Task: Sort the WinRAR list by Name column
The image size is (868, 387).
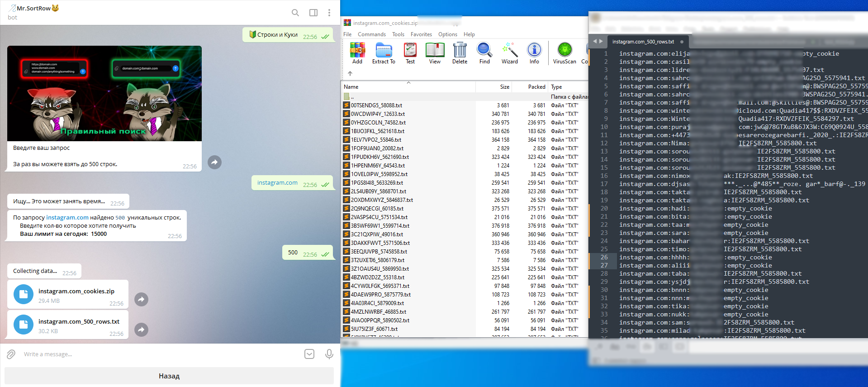Action: (x=409, y=87)
